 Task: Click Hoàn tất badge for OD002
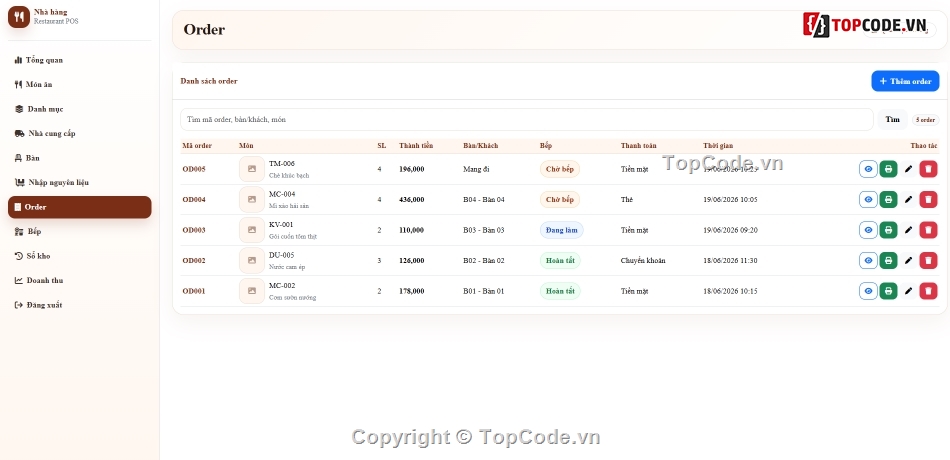[560, 261]
